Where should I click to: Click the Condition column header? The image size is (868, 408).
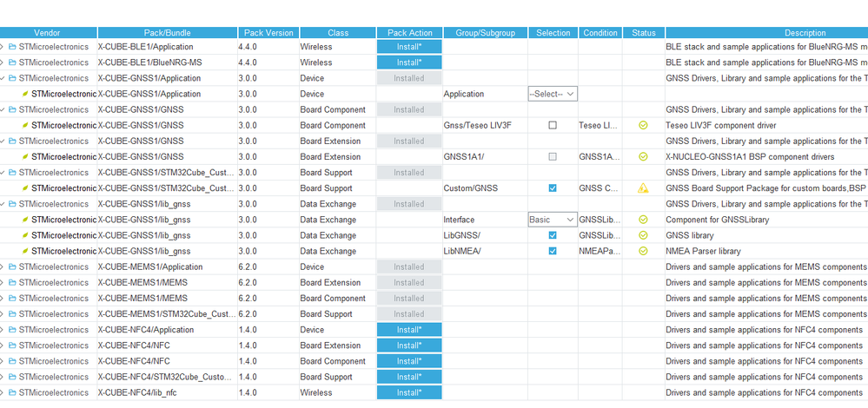click(600, 33)
